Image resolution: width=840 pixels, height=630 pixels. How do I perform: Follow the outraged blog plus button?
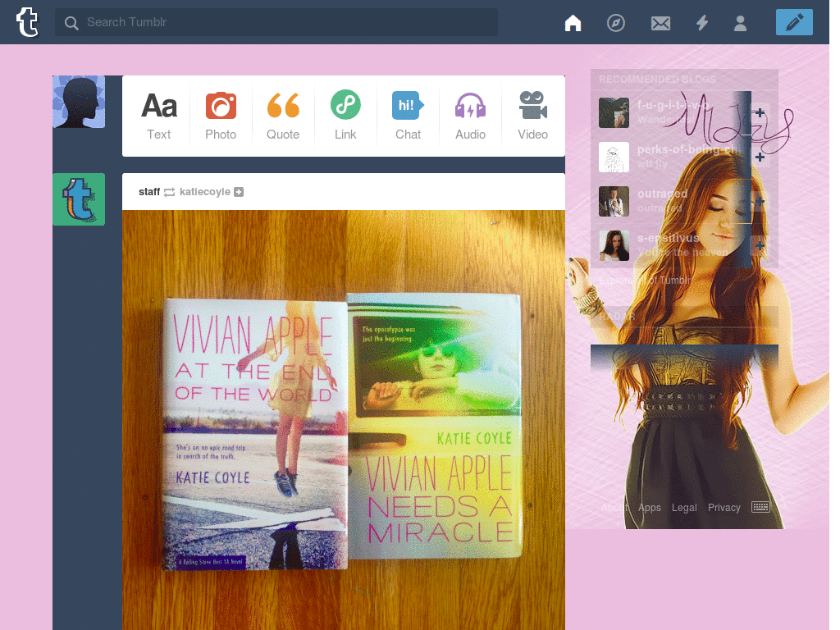pyautogui.click(x=760, y=202)
